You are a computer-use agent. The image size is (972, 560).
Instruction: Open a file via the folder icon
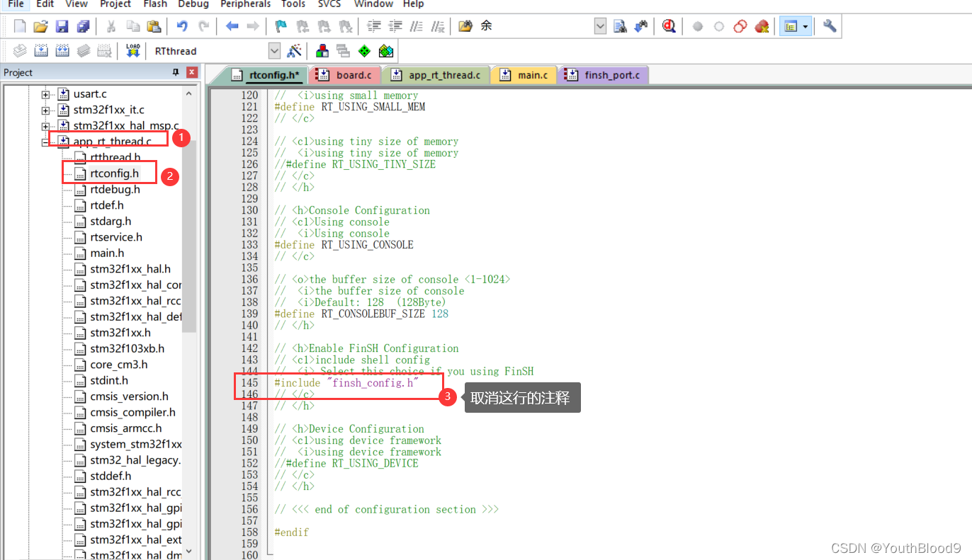click(40, 26)
